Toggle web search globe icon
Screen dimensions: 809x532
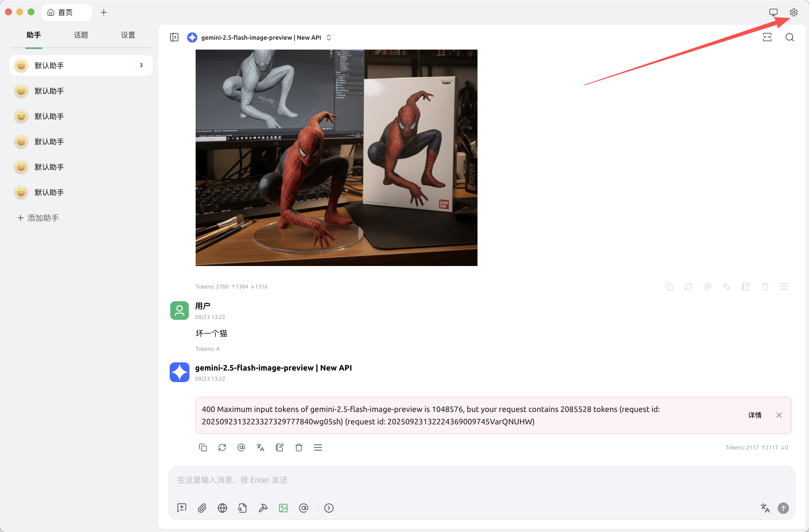point(222,508)
